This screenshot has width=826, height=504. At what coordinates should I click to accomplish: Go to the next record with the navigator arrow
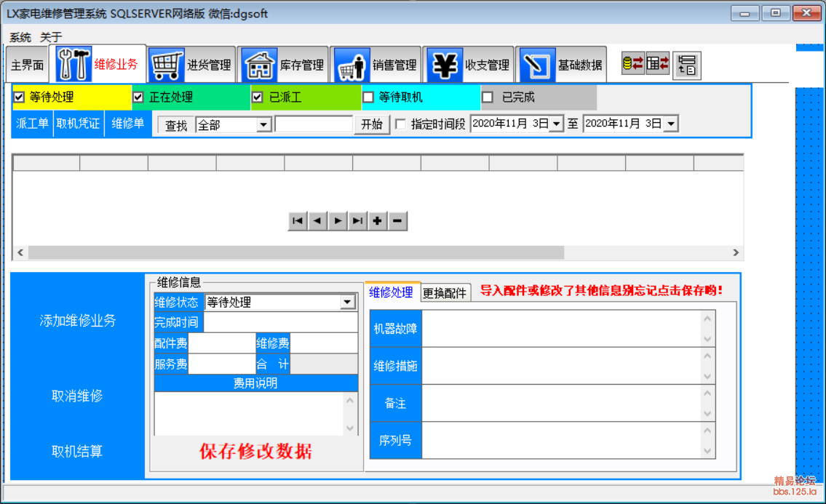point(338,221)
